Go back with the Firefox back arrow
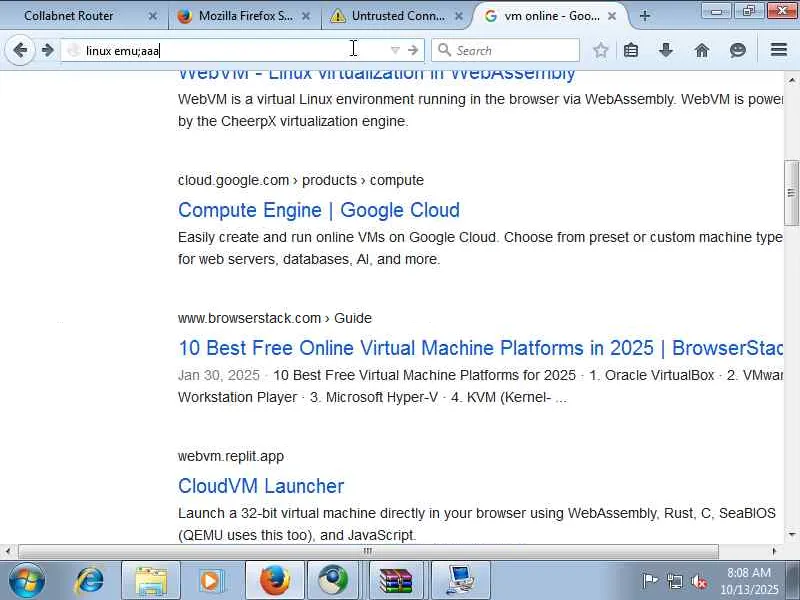This screenshot has height=600, width=800. point(20,50)
